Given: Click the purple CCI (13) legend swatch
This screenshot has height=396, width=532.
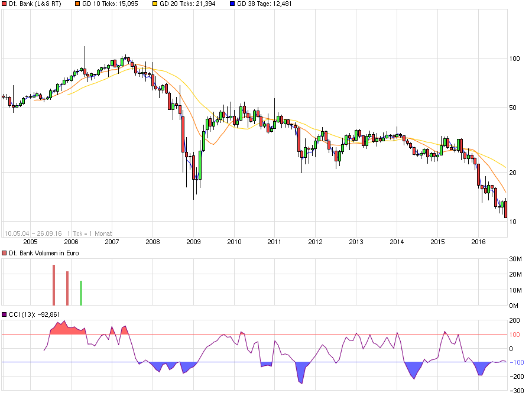Looking at the screenshot, I should coord(4,314).
